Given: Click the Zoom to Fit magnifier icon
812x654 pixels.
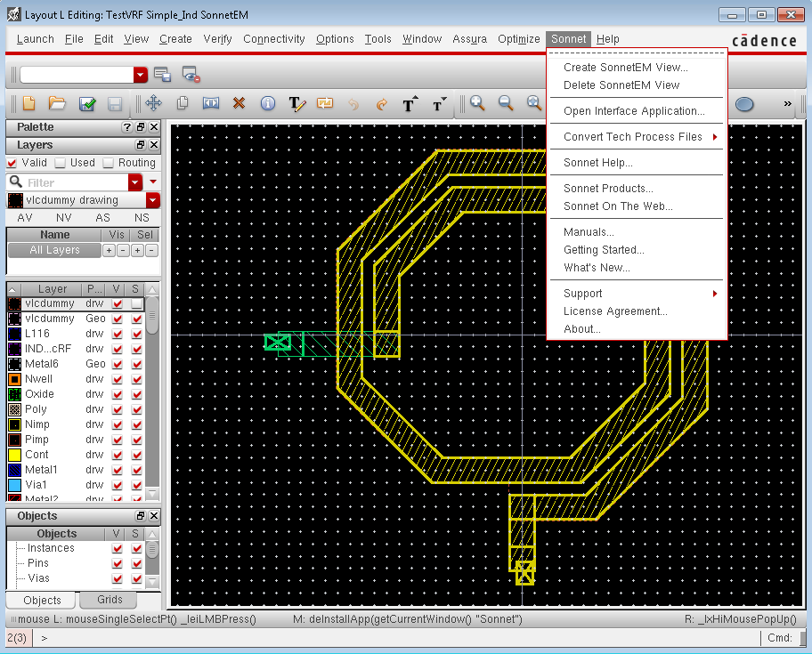Looking at the screenshot, I should click(x=534, y=103).
